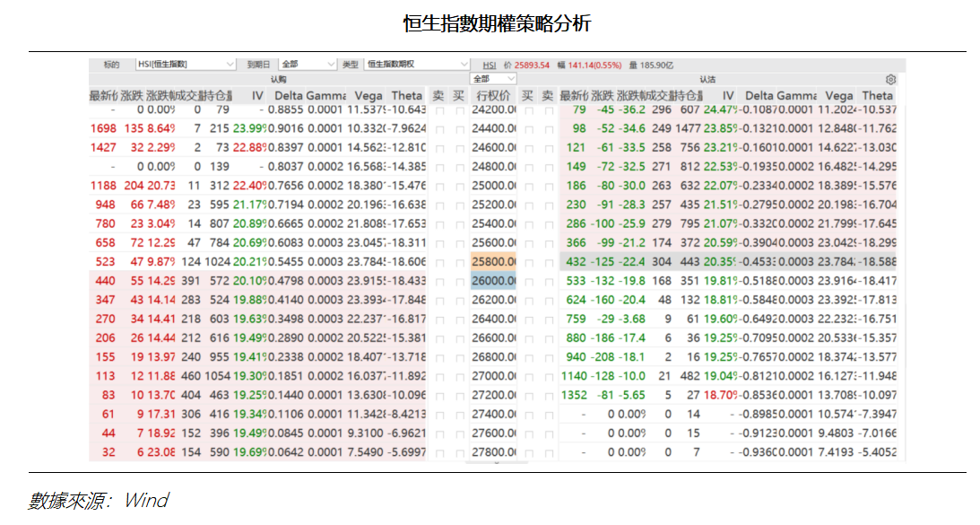Viewport: 980px width, 525px height.
Task: Click the 24400.00 strike price cell
Action: [x=493, y=128]
